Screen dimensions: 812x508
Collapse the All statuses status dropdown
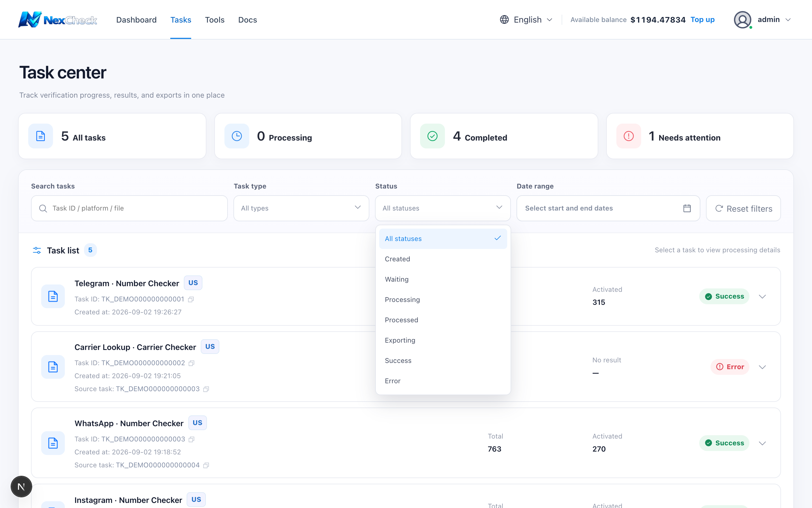(443, 208)
